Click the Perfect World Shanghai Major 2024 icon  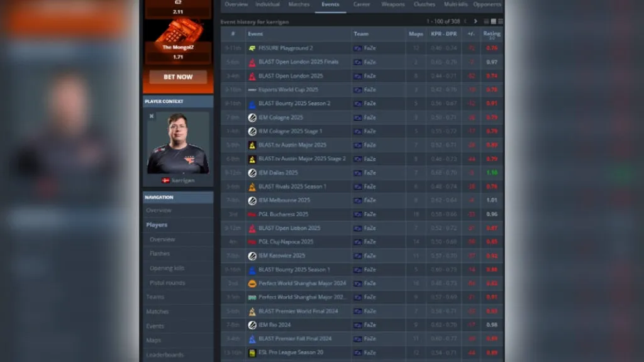pyautogui.click(x=252, y=283)
